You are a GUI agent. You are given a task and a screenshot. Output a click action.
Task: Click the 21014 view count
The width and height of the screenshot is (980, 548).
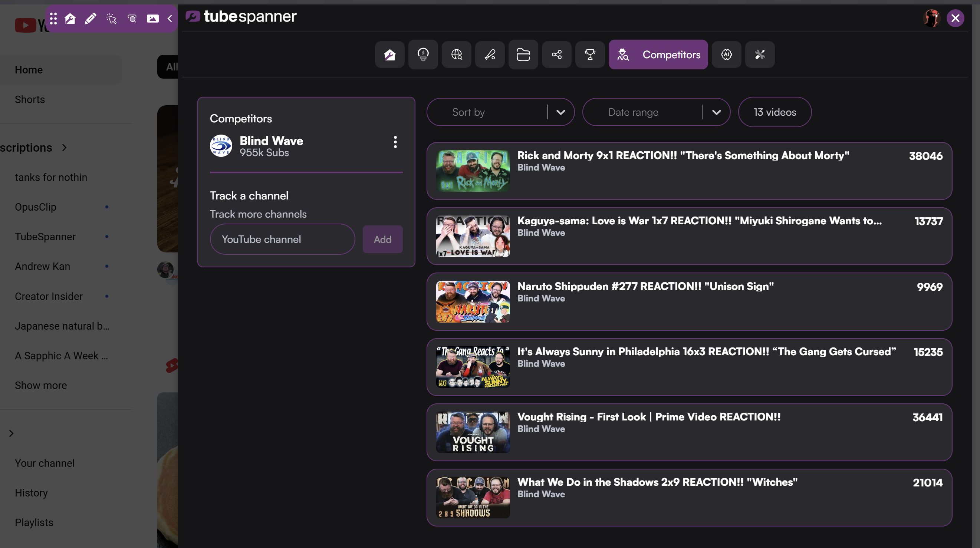click(x=928, y=483)
